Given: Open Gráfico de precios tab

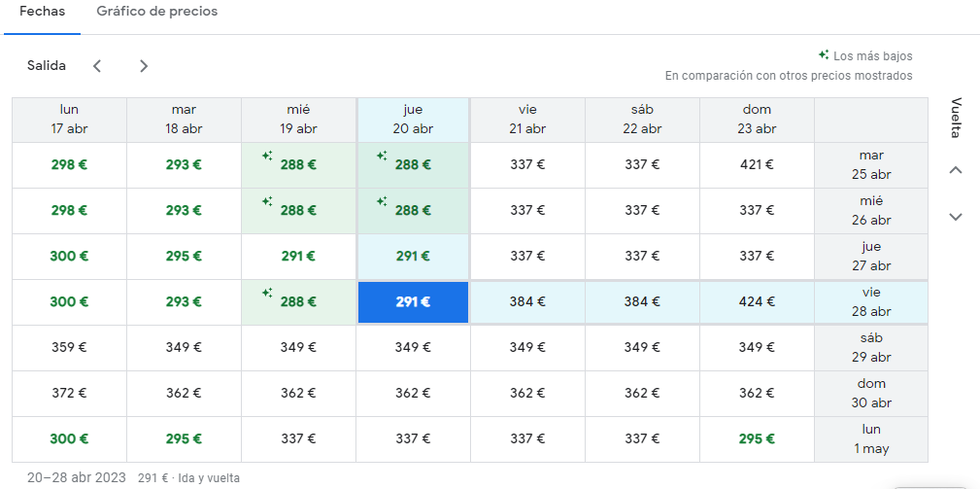Looking at the screenshot, I should click(157, 12).
